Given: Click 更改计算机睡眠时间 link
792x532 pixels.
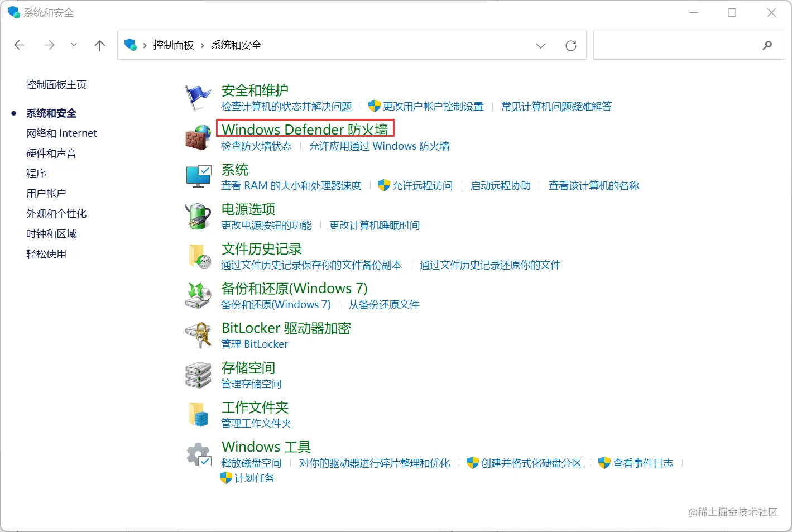Looking at the screenshot, I should (375, 226).
